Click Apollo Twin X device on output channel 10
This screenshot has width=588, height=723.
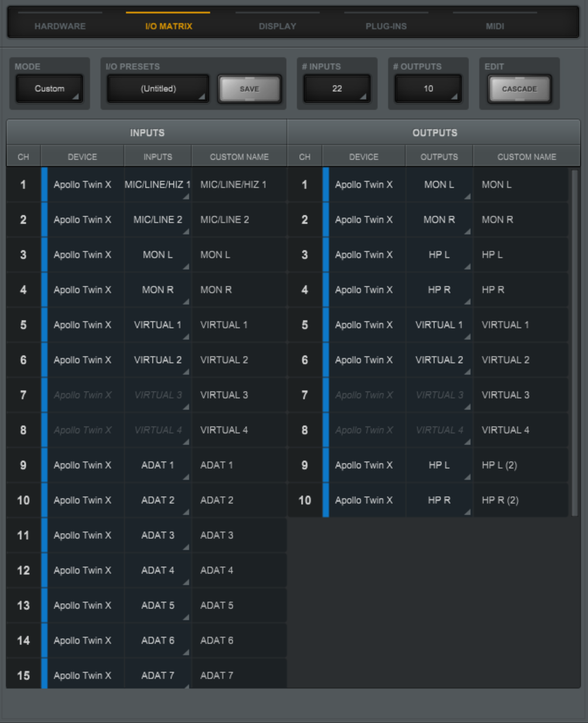point(364,500)
